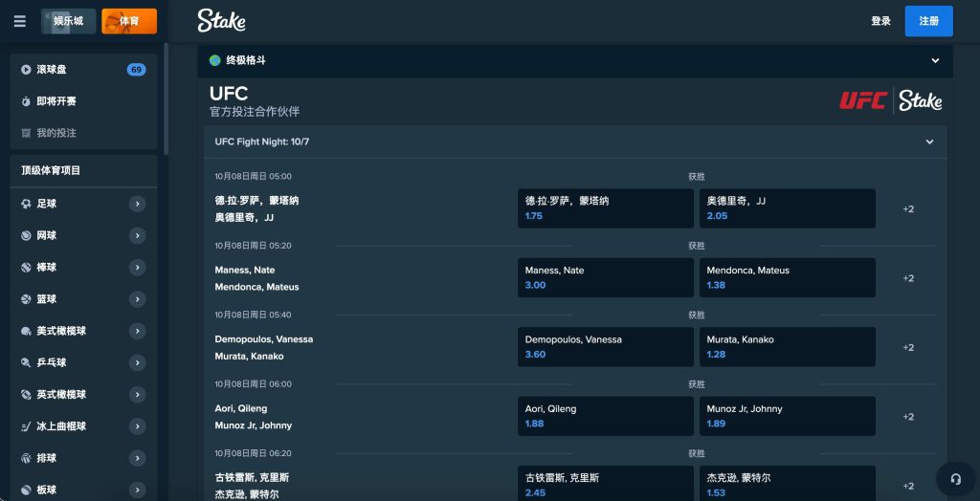Expand 板球 submenu arrow
The height and width of the screenshot is (501, 980).
138,490
